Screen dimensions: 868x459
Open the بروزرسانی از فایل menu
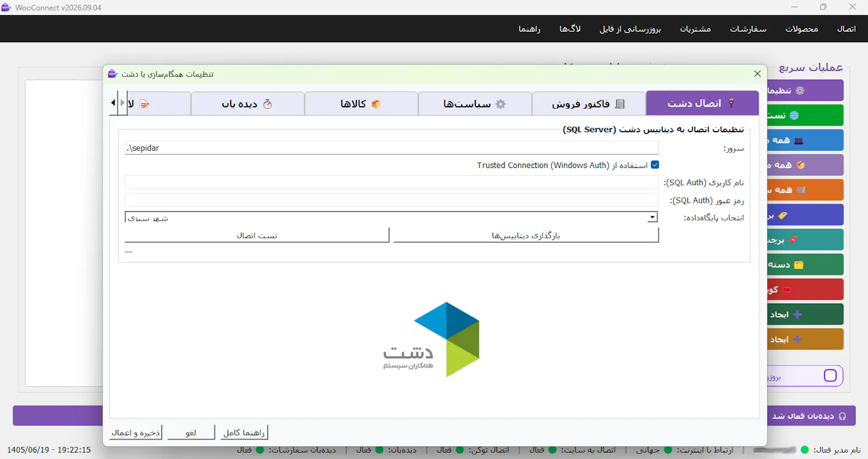point(630,29)
